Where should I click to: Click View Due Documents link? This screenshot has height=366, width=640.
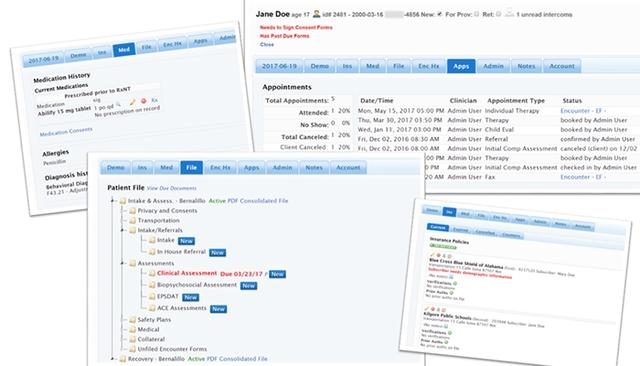[171, 188]
